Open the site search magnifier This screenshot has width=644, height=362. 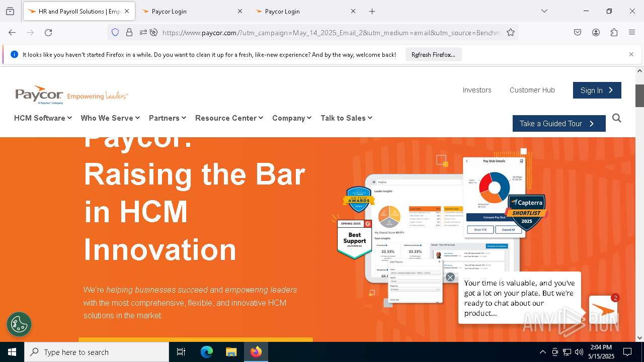pyautogui.click(x=617, y=118)
